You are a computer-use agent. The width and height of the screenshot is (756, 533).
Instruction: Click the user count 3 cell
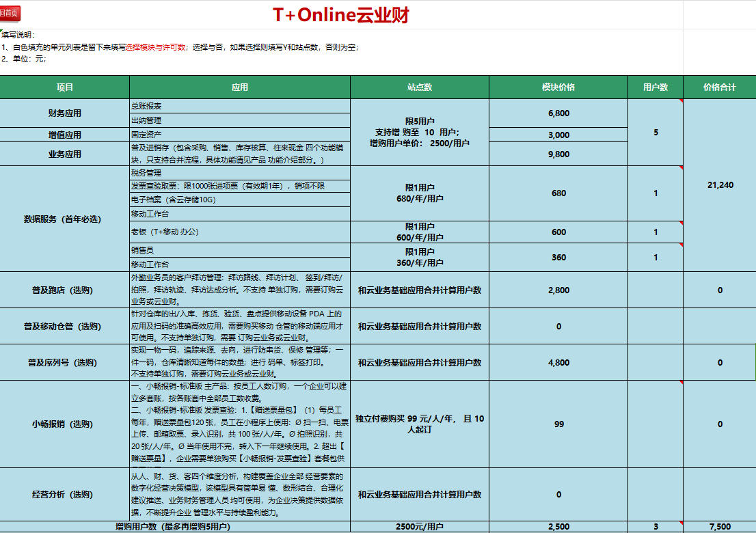click(656, 527)
